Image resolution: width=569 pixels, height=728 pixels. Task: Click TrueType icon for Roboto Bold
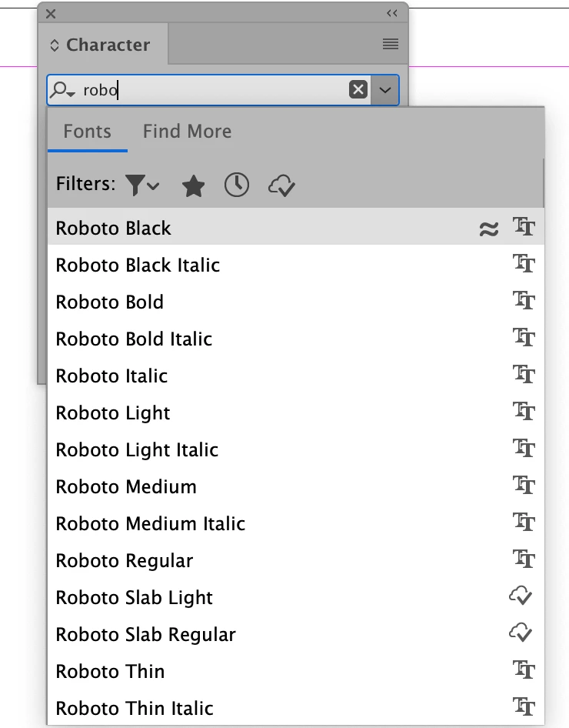pyautogui.click(x=524, y=300)
